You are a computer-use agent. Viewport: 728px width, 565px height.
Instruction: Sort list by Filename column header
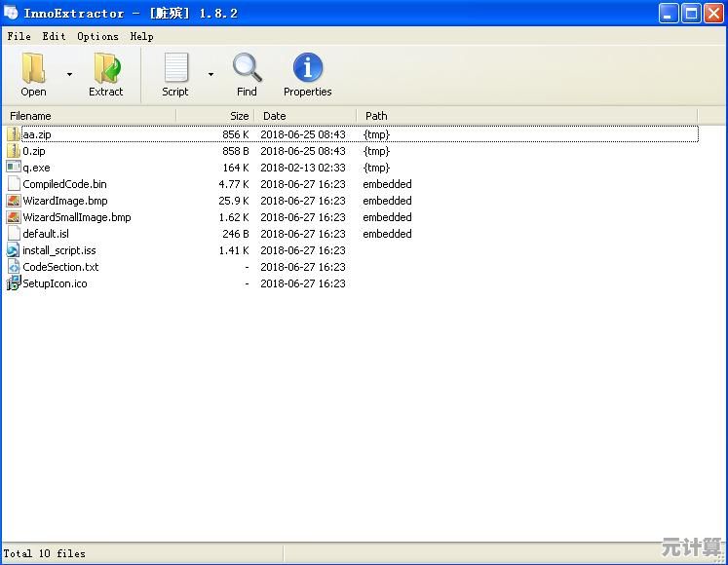pyautogui.click(x=88, y=116)
